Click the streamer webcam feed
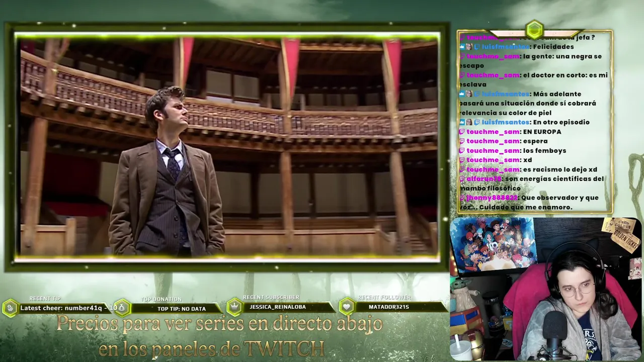The image size is (644, 362). 547,289
